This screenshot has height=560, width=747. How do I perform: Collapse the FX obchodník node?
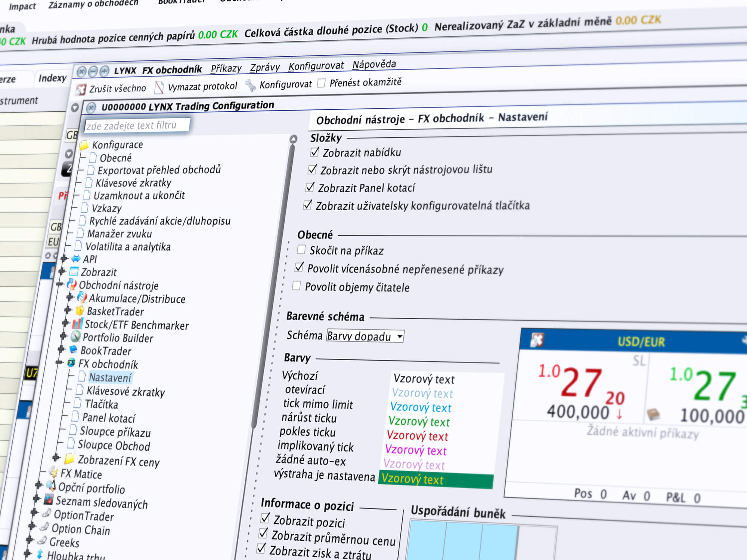59,363
